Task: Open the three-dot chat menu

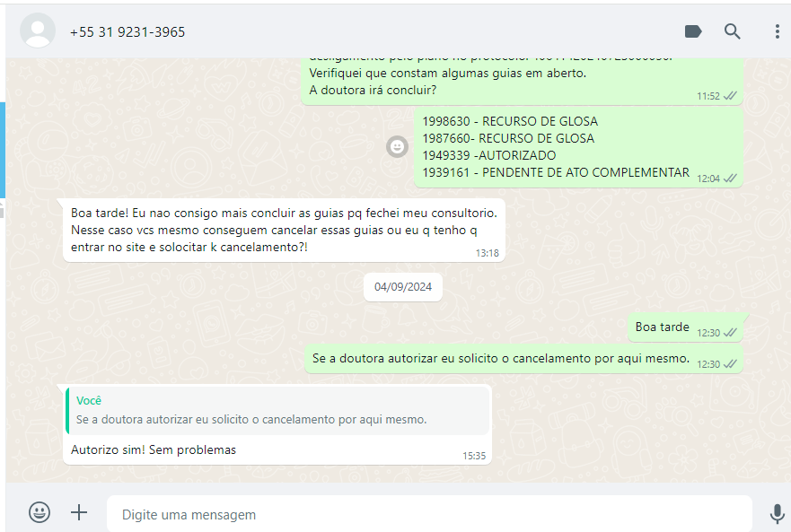Action: click(x=777, y=31)
